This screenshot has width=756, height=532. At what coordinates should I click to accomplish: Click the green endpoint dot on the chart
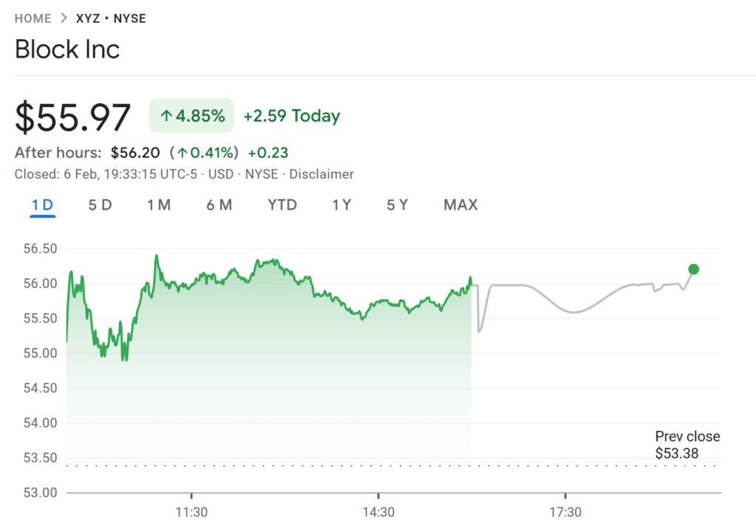click(x=694, y=270)
